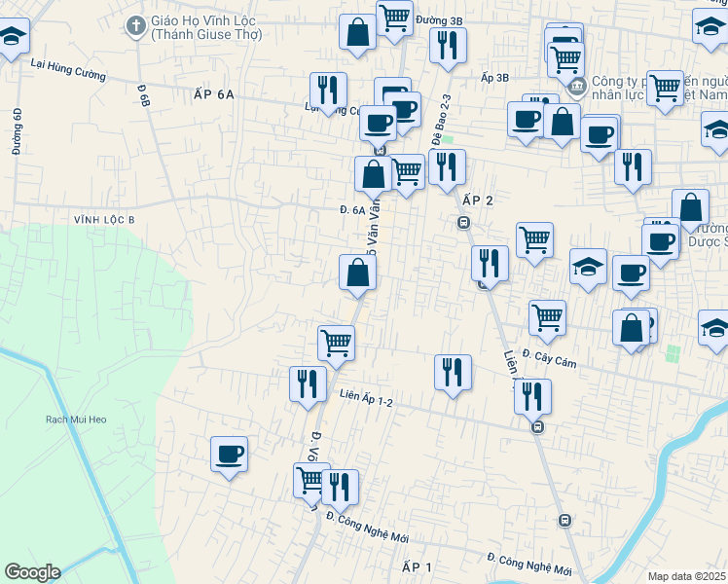Click shopping bag marker left of Đường 3B
This screenshot has width=728, height=584.
[x=357, y=35]
